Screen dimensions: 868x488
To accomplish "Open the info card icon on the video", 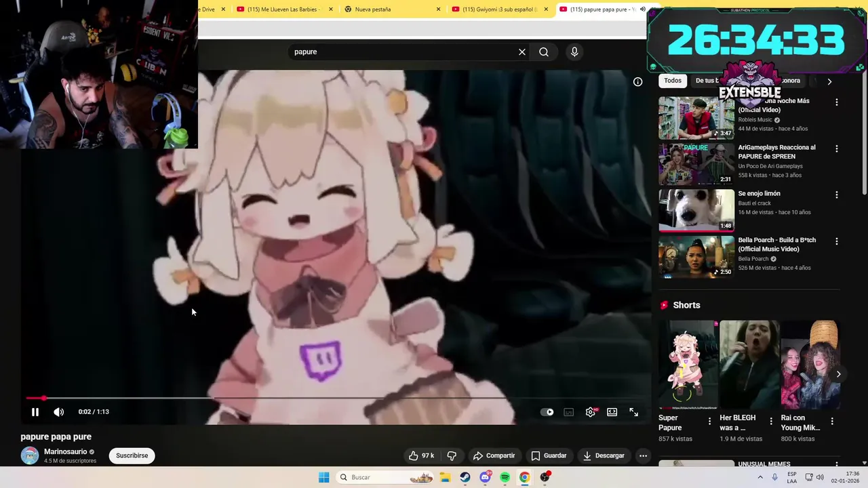I will [x=638, y=81].
